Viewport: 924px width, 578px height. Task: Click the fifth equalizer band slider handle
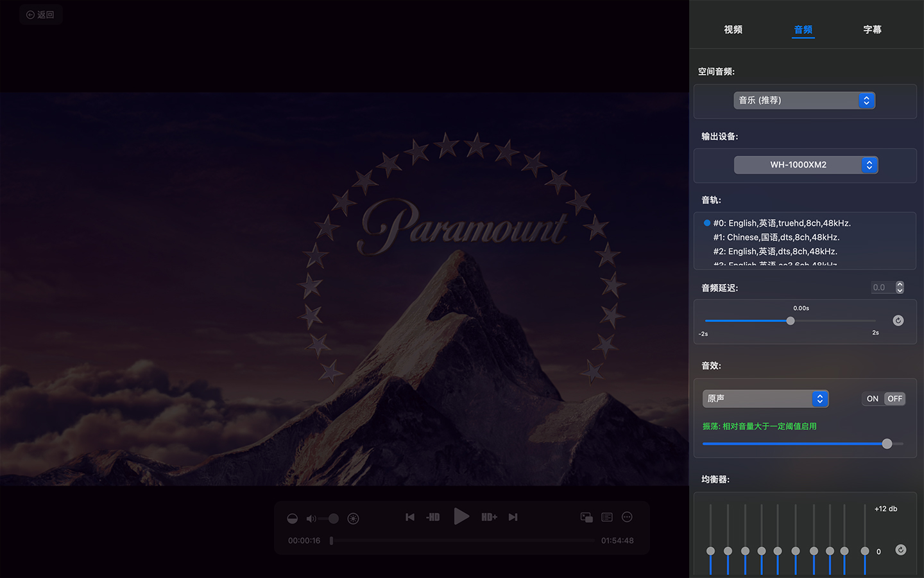tap(778, 551)
